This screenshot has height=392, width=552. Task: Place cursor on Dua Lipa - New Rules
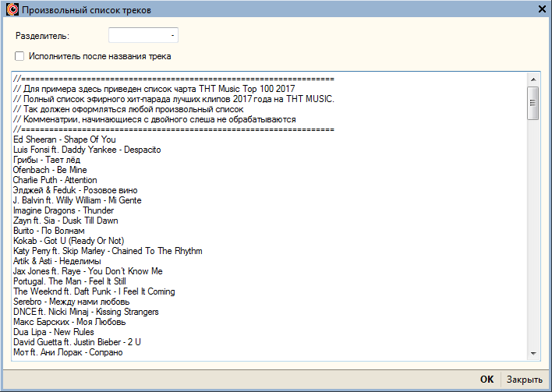pos(54,332)
